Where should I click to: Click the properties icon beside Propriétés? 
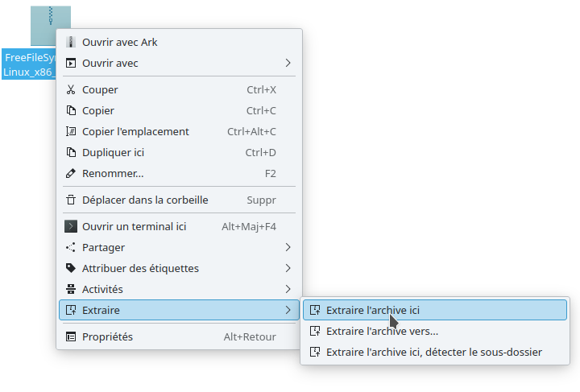point(71,337)
